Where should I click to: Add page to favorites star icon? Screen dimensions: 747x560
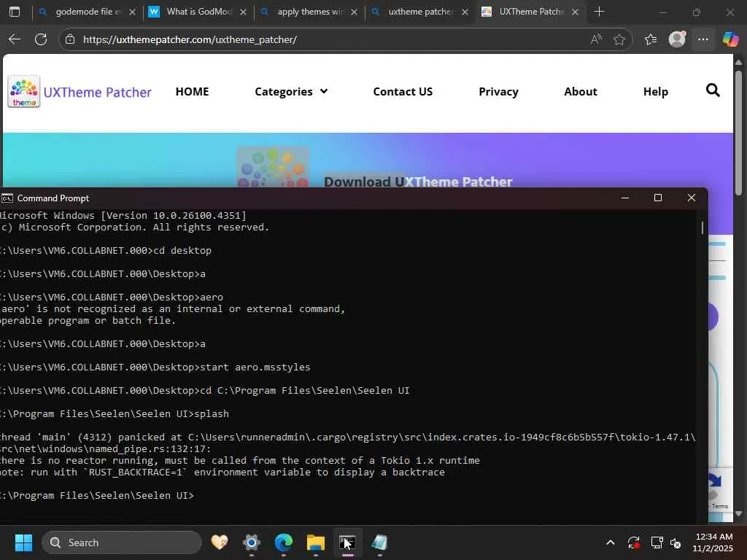[x=619, y=39]
